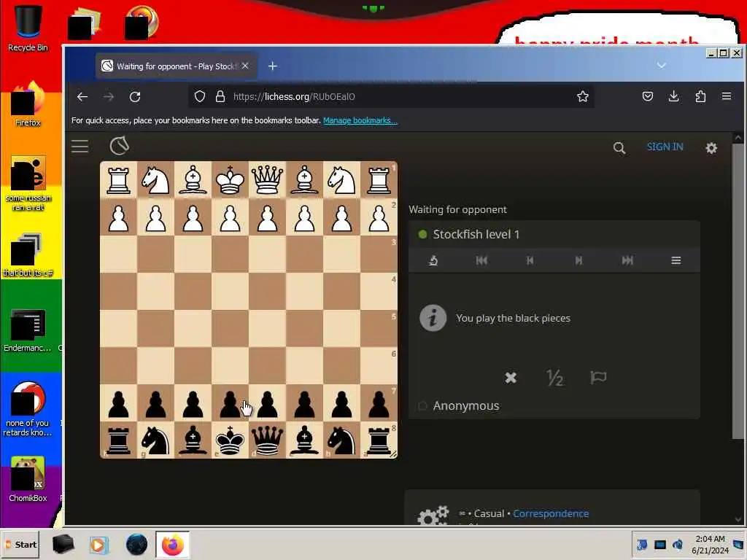Select the Waiting for opponent tab
This screenshot has height=560, width=747.
pyautogui.click(x=176, y=66)
